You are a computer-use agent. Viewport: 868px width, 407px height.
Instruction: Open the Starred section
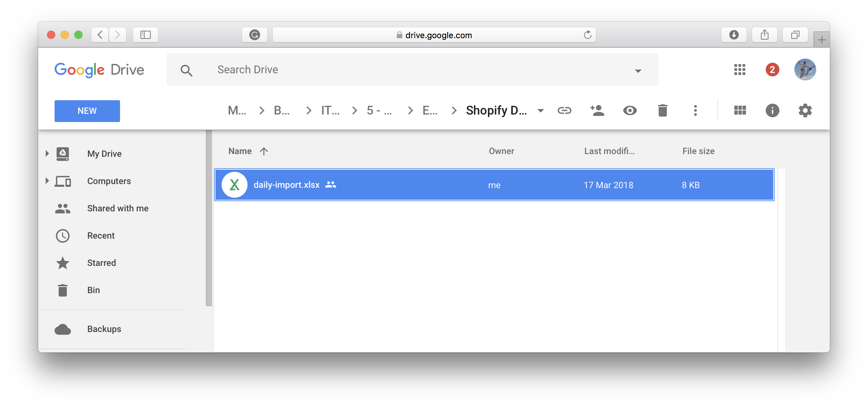(x=101, y=263)
